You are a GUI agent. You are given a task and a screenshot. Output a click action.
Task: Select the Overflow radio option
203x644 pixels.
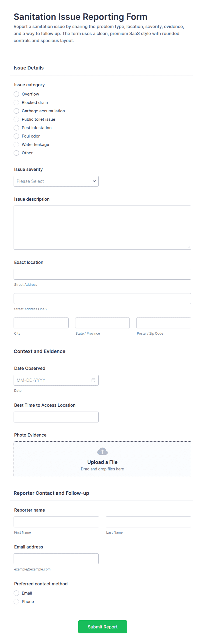coord(16,94)
